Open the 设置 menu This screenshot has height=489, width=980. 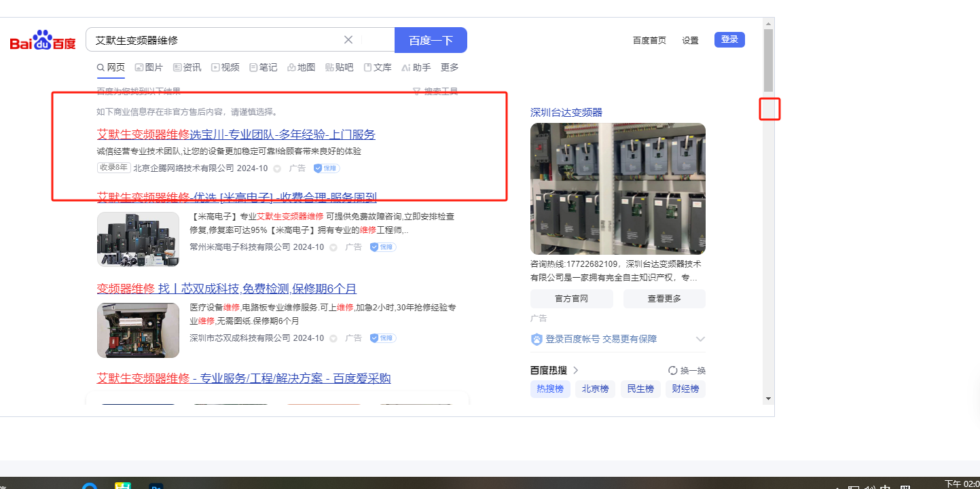(690, 40)
